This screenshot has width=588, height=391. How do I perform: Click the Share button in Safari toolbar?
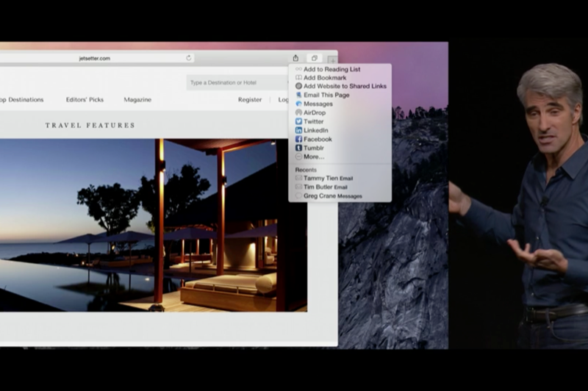295,58
